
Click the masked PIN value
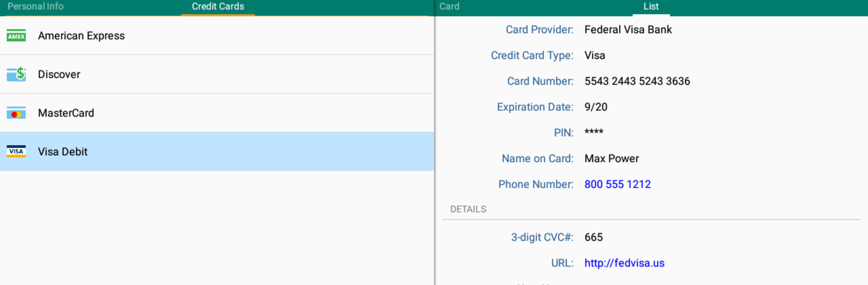pos(594,132)
